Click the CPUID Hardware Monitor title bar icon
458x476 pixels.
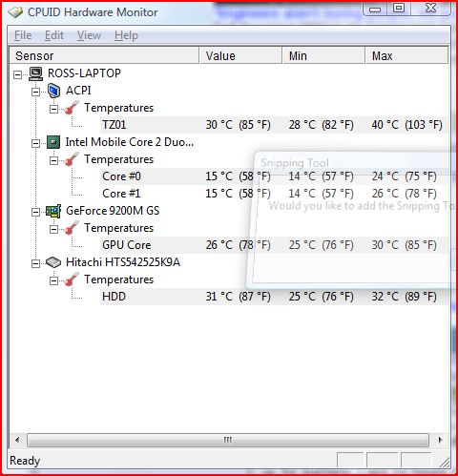tap(15, 12)
